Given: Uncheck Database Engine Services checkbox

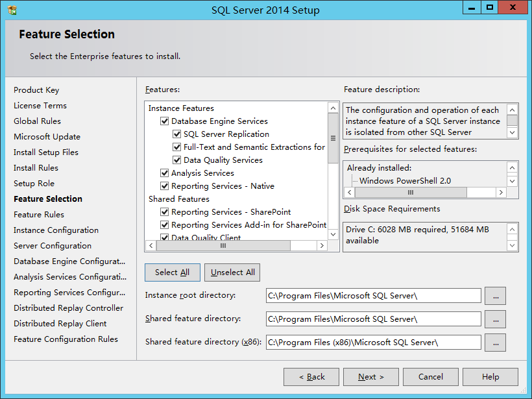Looking at the screenshot, I should [x=165, y=121].
